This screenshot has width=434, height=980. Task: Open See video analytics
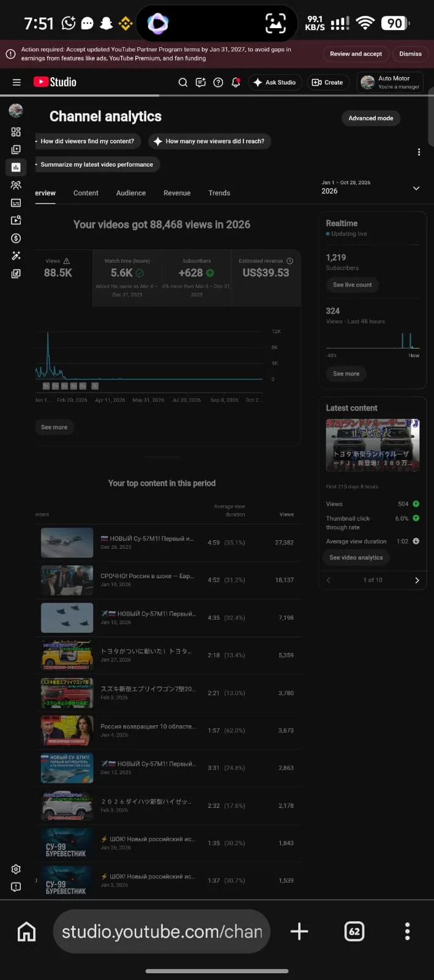pos(356,557)
